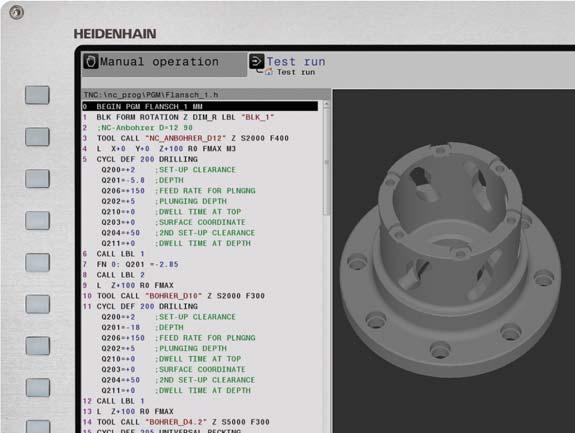Select line 5 CYCL DEF 200 DRILLING
Screen dimensions: 575x433
pyautogui.click(x=140, y=159)
